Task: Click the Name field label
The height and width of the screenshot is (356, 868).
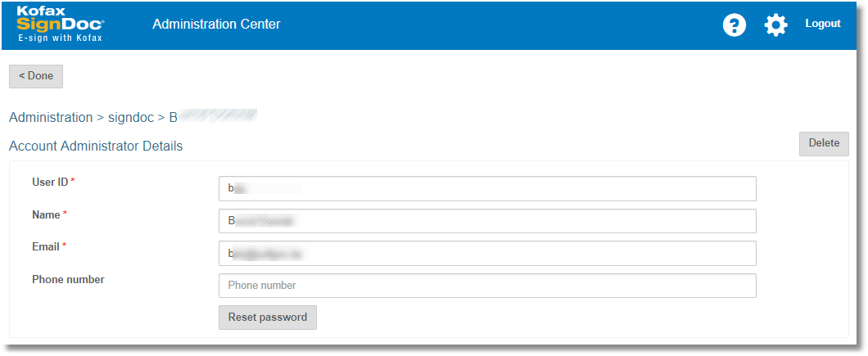Action: click(x=46, y=214)
